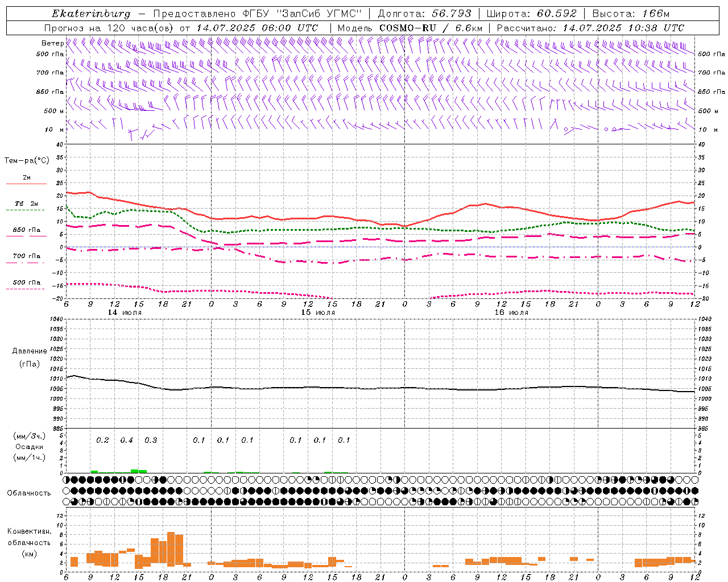
Task: Click the Давление axis title
Action: (30, 351)
